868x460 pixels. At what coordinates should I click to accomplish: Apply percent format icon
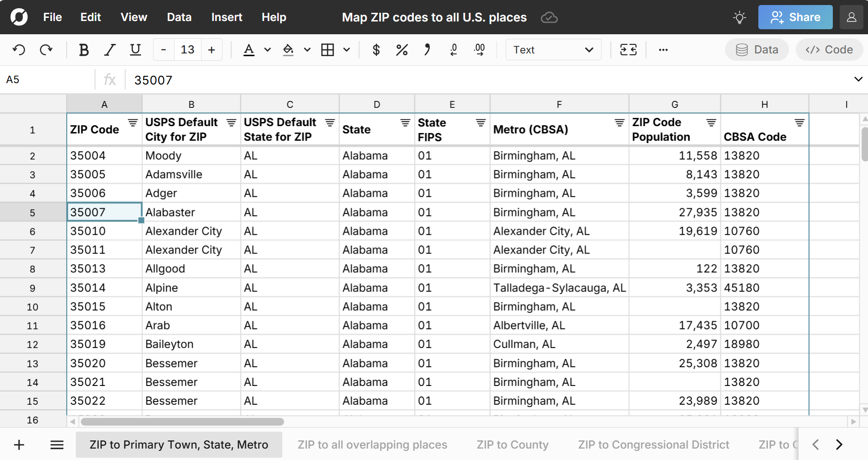402,50
